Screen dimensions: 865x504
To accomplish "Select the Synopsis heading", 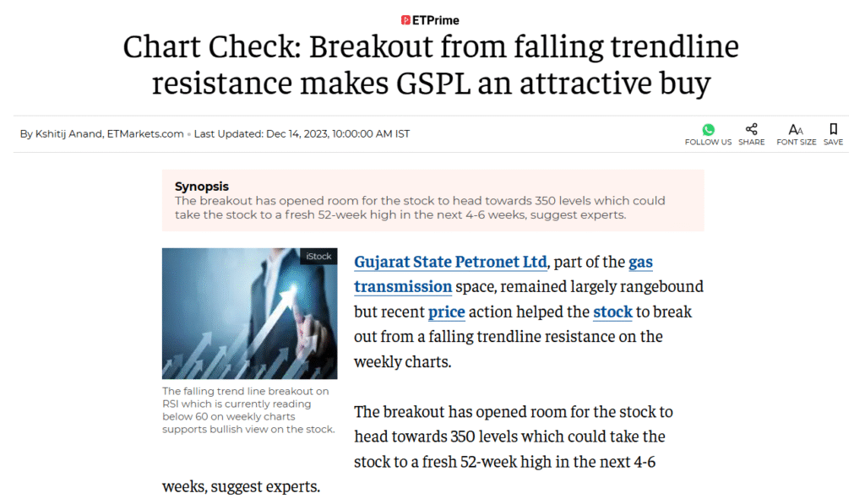I will point(201,187).
